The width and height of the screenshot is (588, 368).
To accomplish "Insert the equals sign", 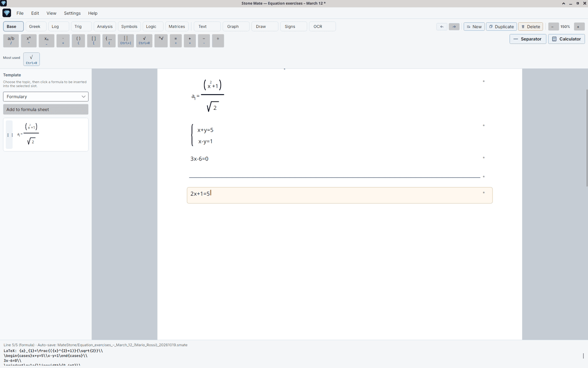I will [x=176, y=40].
